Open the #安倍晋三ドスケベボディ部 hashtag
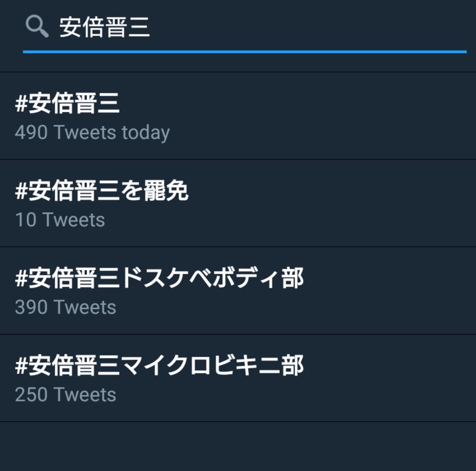Image resolution: width=476 pixels, height=471 pixels. [159, 278]
